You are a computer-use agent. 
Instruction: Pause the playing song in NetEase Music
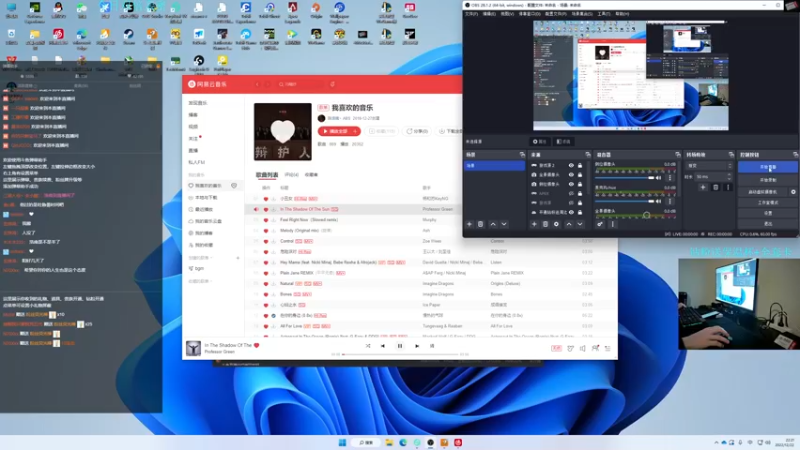pyautogui.click(x=400, y=346)
